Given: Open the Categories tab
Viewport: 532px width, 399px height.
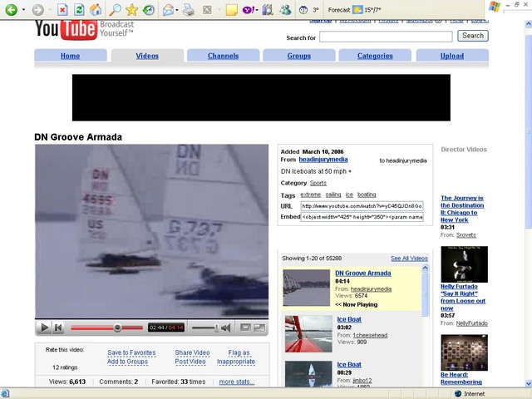Looking at the screenshot, I should [x=375, y=56].
